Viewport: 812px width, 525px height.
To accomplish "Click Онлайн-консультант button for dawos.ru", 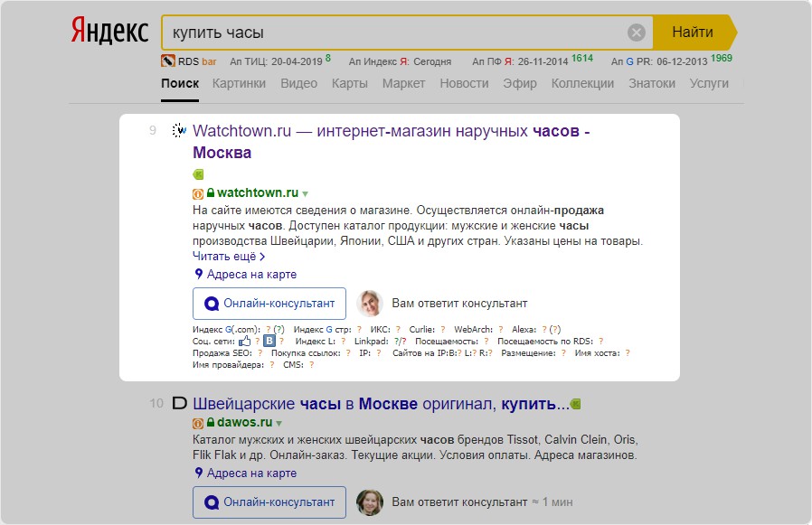I will [269, 502].
